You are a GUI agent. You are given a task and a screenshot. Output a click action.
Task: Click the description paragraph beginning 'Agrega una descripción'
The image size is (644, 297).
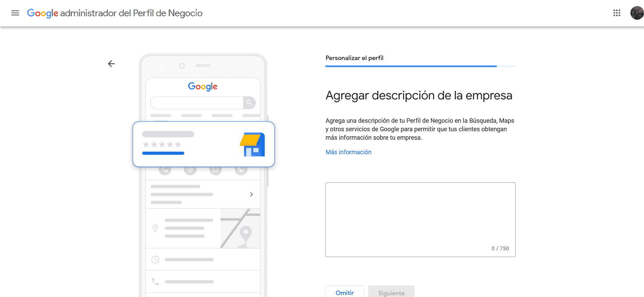click(420, 129)
